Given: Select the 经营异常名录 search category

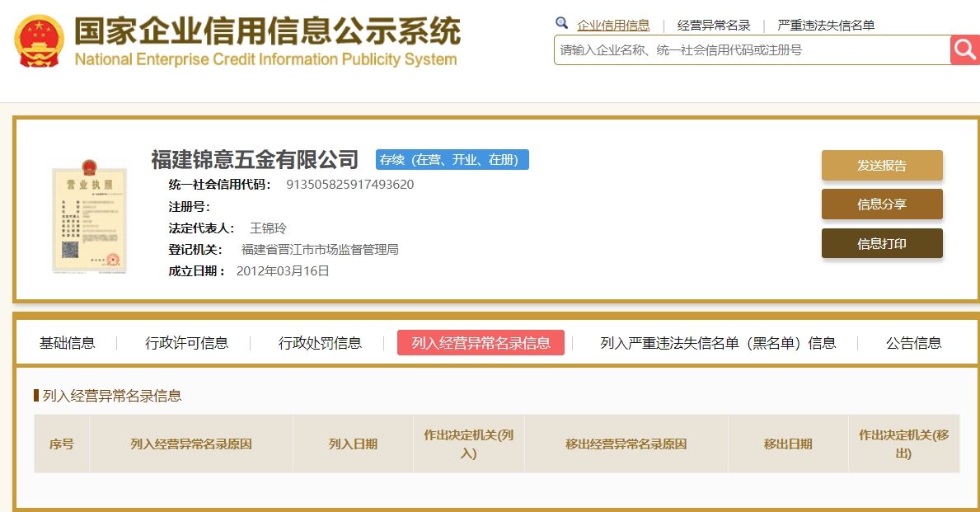Looking at the screenshot, I should pyautogui.click(x=714, y=25).
